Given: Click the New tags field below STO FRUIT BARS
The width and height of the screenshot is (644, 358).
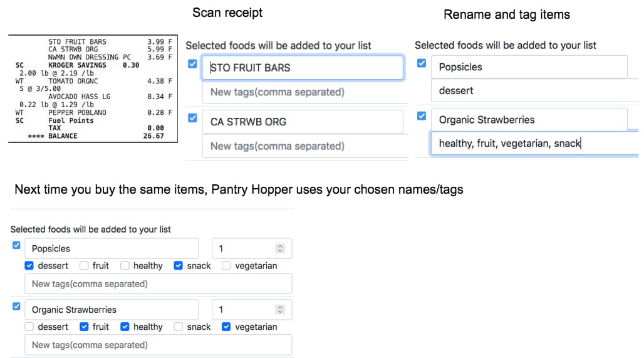Looking at the screenshot, I should pyautogui.click(x=302, y=92).
